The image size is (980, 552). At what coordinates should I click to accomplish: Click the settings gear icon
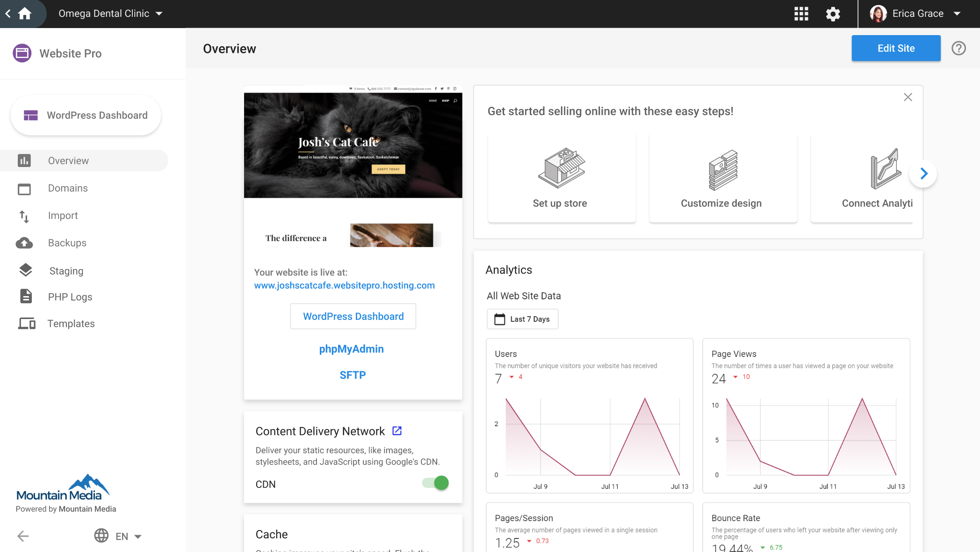[x=833, y=14]
